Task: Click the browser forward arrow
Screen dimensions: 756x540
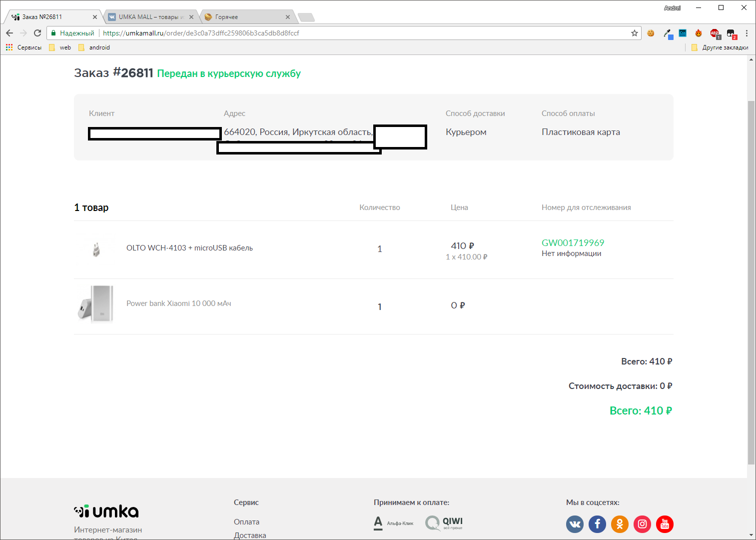Action: click(23, 33)
